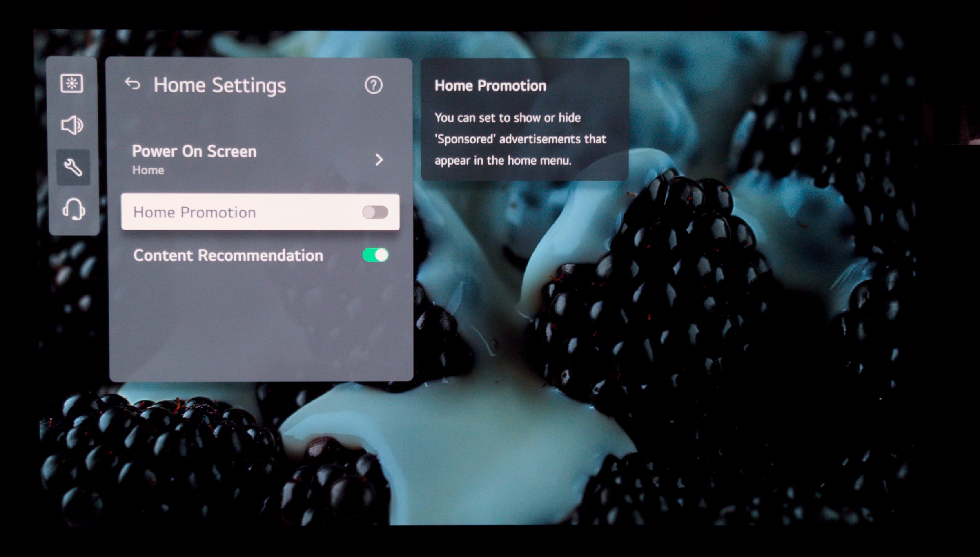Disable the Content Recommendation switch

pos(375,255)
